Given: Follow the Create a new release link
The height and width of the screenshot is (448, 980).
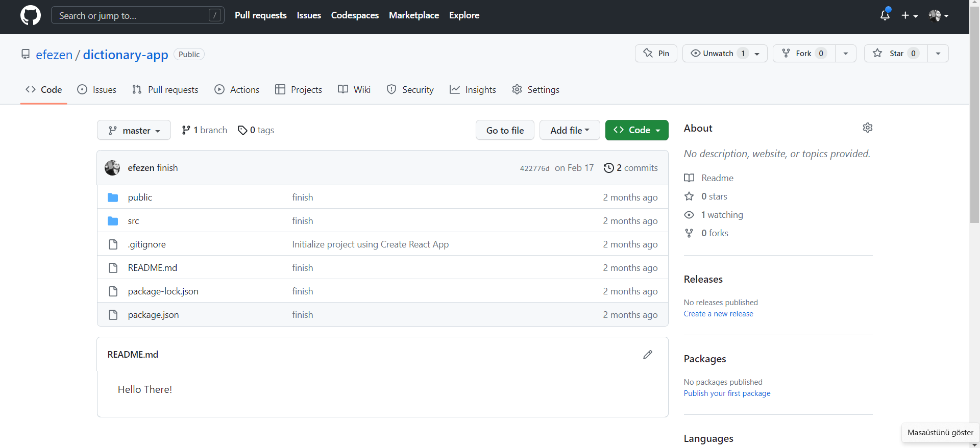Looking at the screenshot, I should (718, 314).
